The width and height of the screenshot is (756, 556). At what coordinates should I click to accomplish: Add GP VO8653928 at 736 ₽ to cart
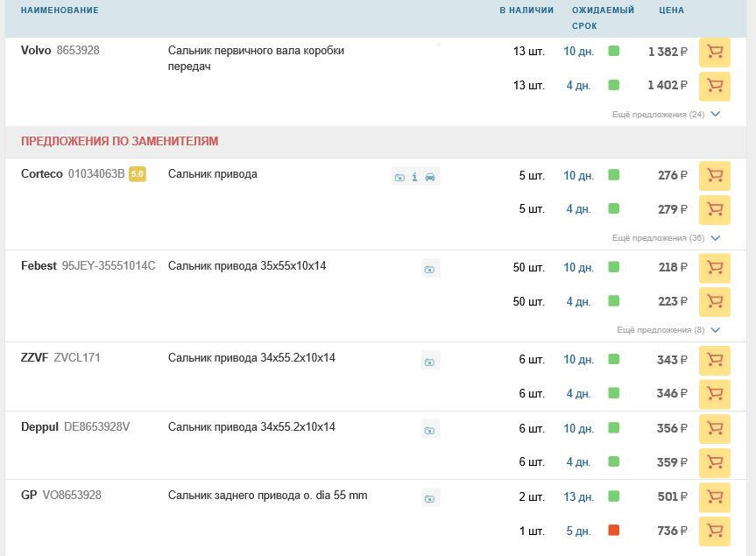click(x=715, y=531)
